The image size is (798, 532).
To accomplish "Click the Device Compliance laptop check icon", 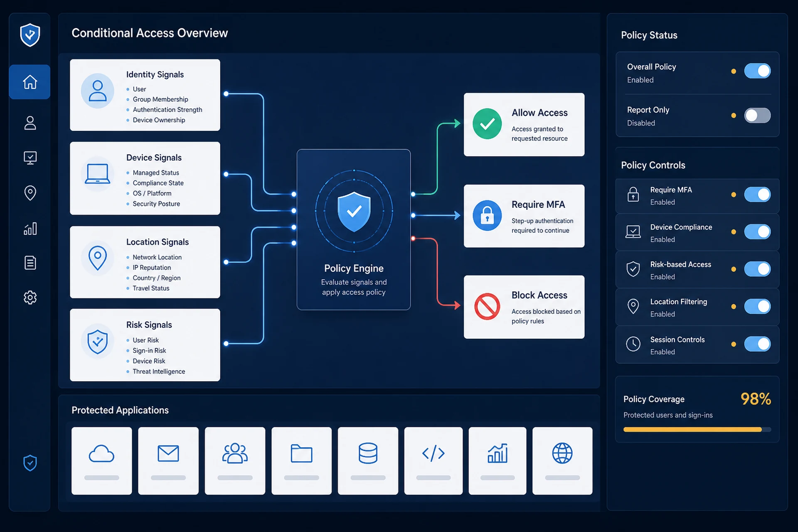I will pyautogui.click(x=633, y=232).
